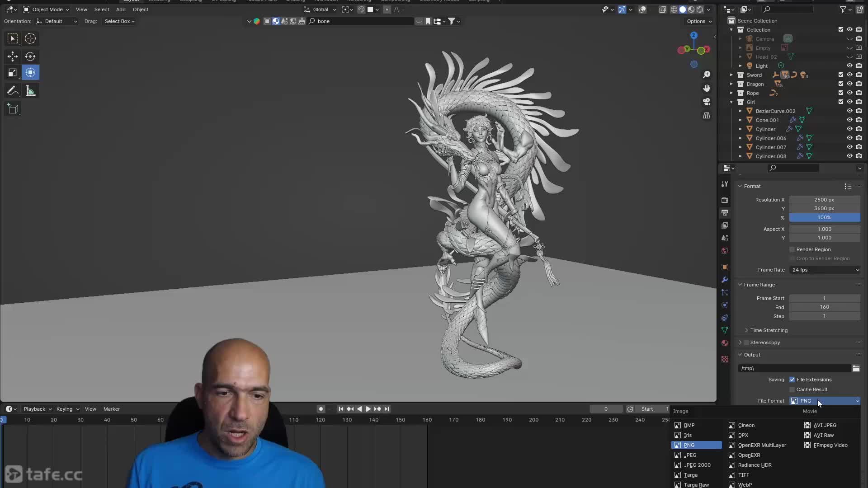Hide the Light object in viewport
Viewport: 868px width, 488px height.
coord(849,66)
